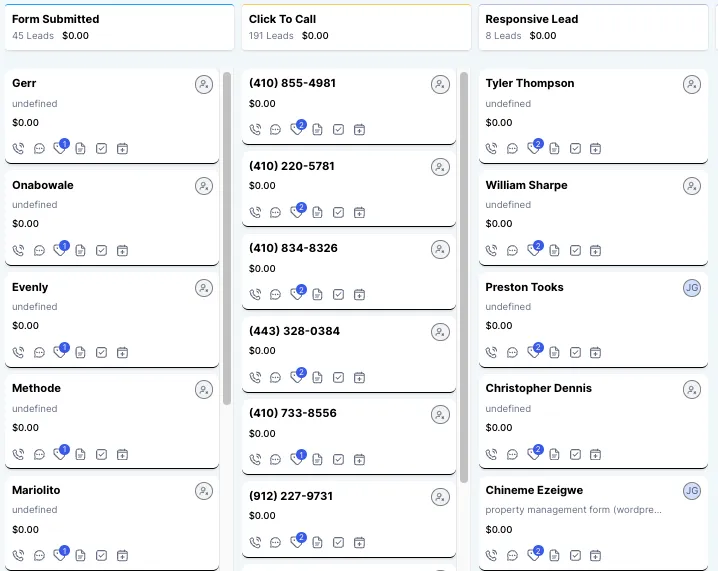Open the appointment calendar icon on William Sharpe card
Image resolution: width=718 pixels, height=571 pixels.
click(x=595, y=250)
